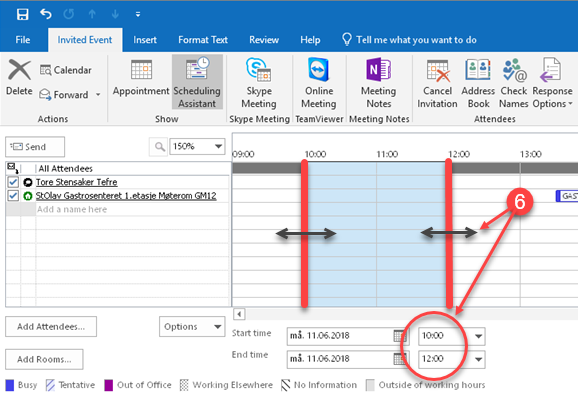Run Check Names
The width and height of the screenshot is (578, 396).
tap(514, 83)
